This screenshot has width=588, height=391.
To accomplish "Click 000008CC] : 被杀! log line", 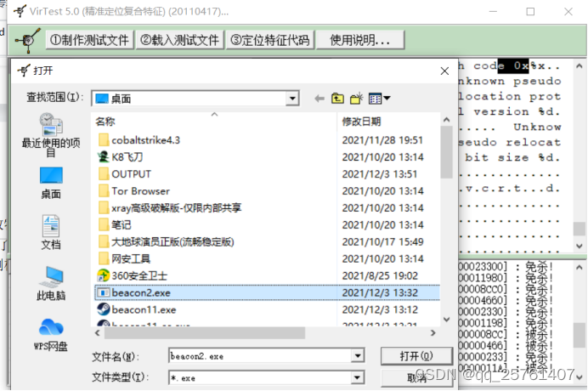I will click(x=506, y=334).
